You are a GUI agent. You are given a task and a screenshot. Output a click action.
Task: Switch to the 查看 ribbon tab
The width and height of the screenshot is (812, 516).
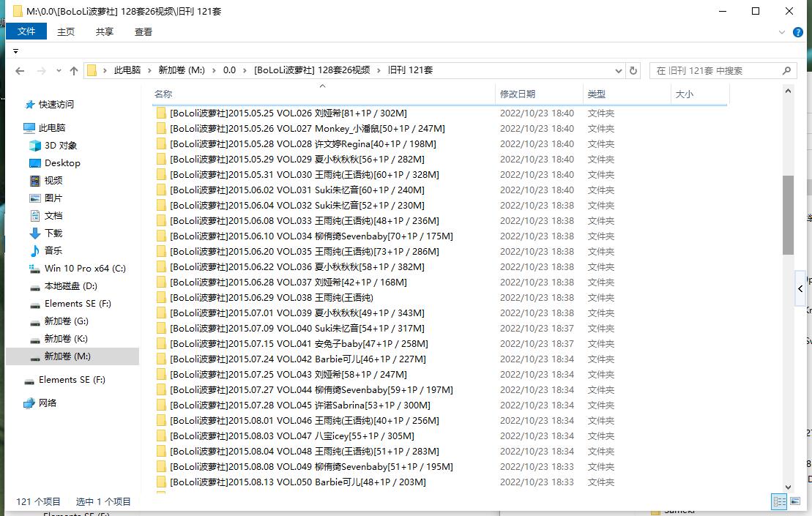[x=144, y=32]
